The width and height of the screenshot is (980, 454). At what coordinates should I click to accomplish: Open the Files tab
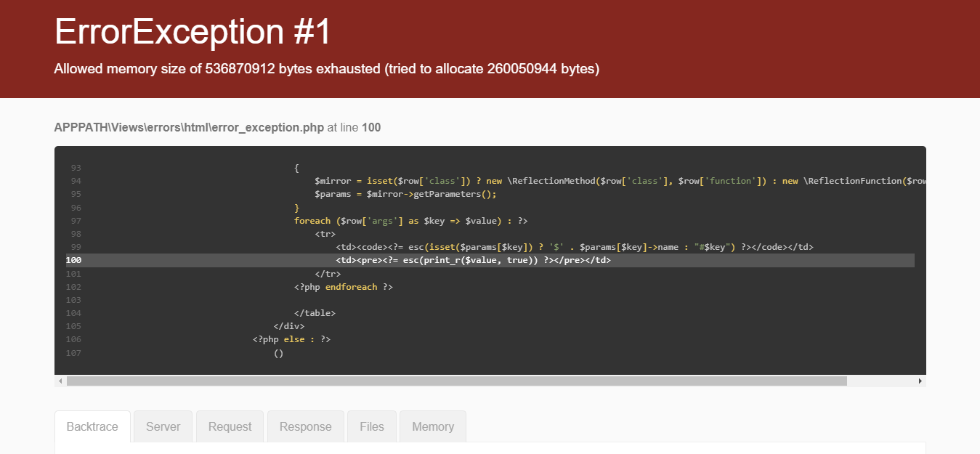[371, 426]
